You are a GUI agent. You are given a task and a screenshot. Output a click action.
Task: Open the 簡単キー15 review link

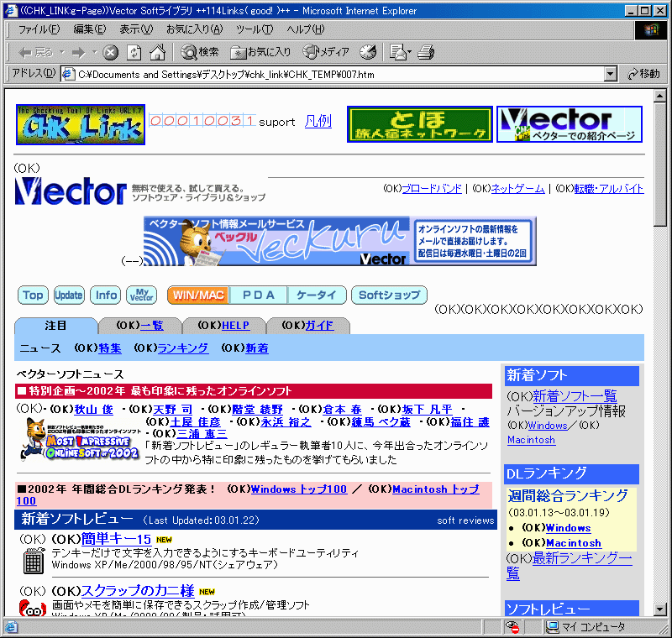point(116,539)
